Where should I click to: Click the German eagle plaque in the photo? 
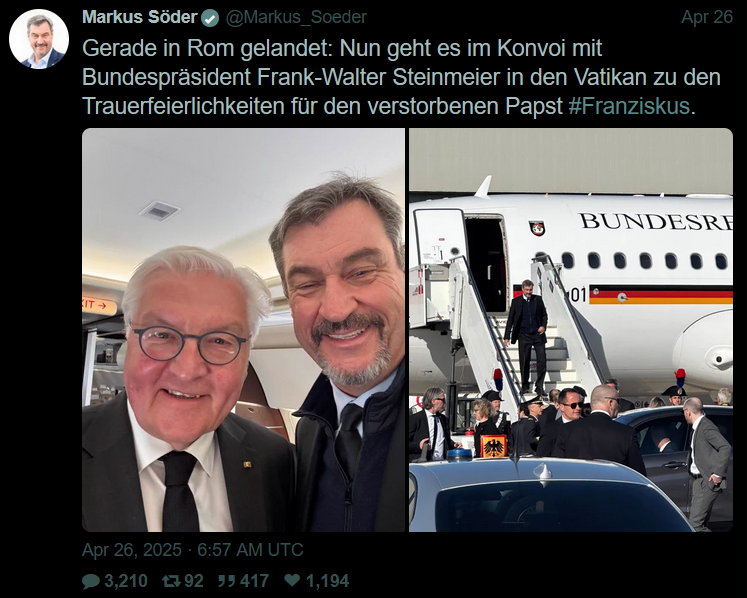coord(494,447)
